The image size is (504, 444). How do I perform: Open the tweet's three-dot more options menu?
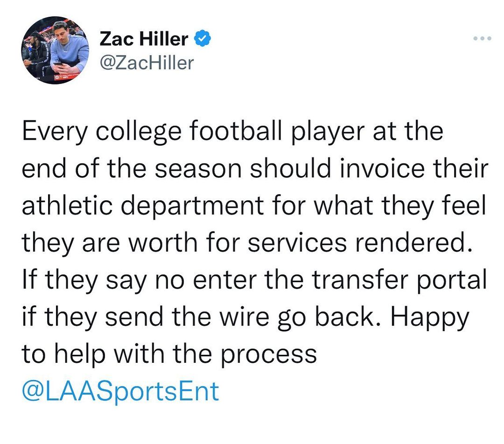click(x=482, y=39)
